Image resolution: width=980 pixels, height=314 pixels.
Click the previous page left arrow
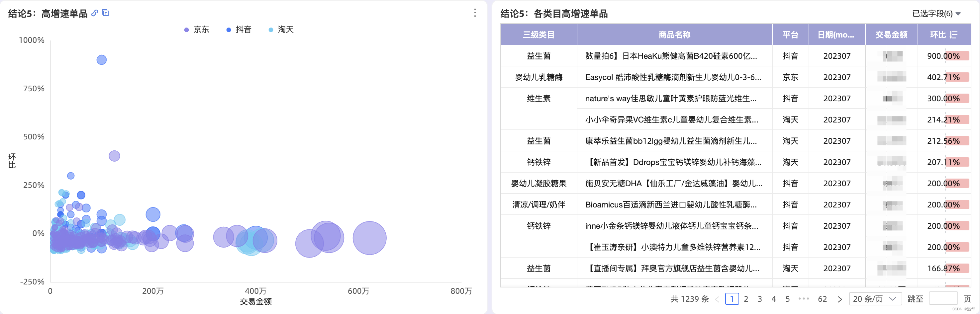(717, 299)
